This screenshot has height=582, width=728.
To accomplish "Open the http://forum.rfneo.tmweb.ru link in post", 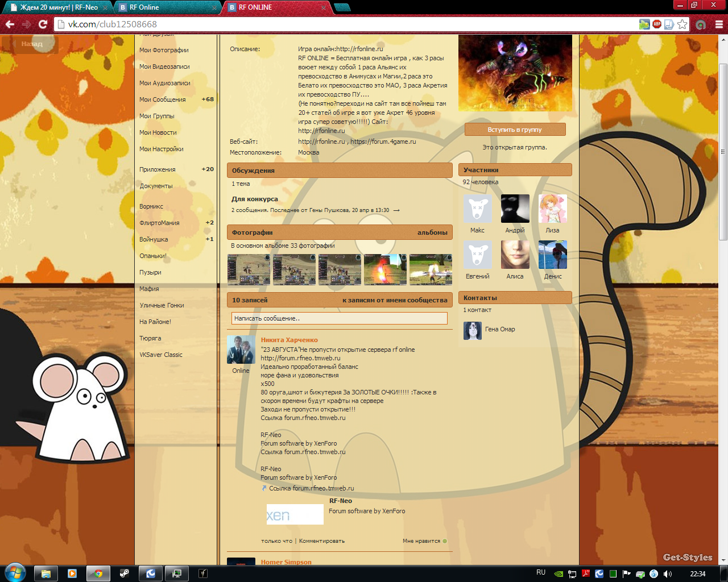I will (300, 358).
